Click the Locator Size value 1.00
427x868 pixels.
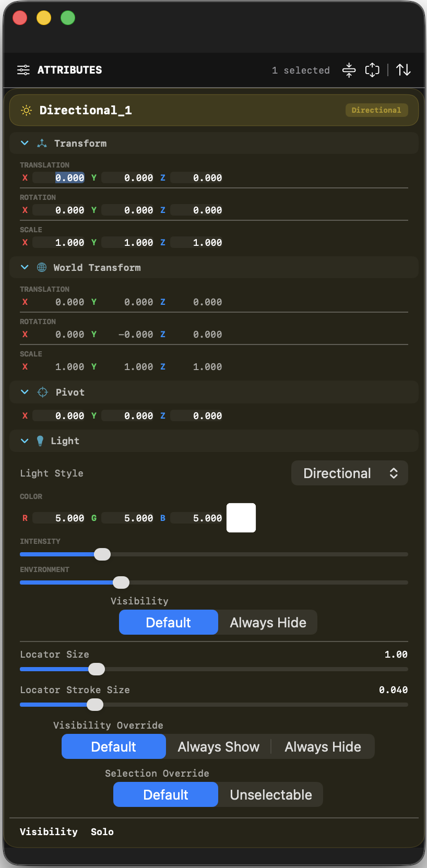coord(396,655)
